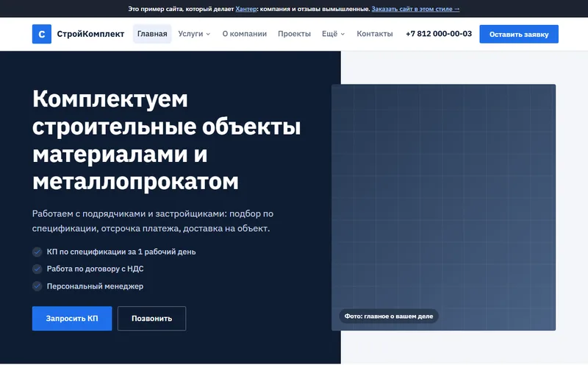Viewport: 588px width, 368px height.
Task: Navigate to Проекты section
Action: [x=295, y=34]
